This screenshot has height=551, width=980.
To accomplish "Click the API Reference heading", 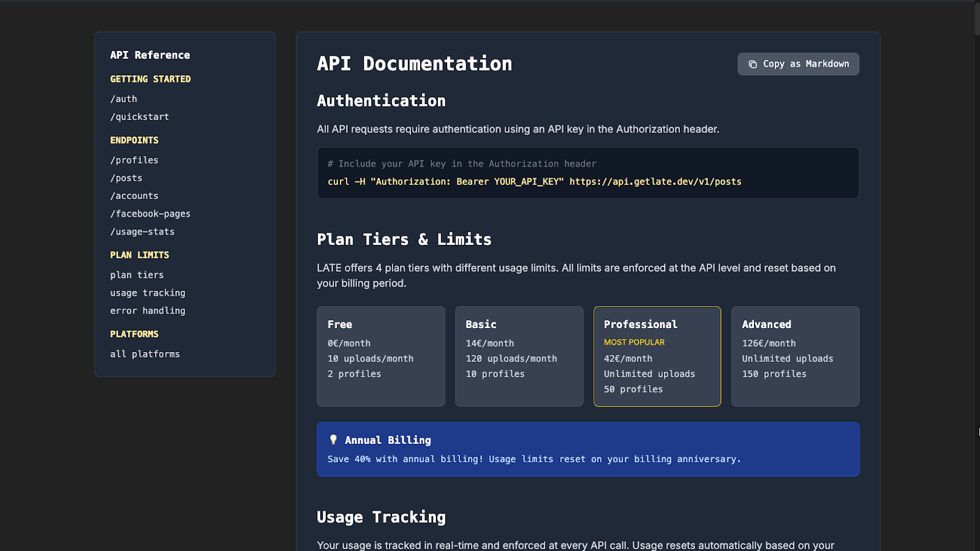I will pyautogui.click(x=150, y=55).
